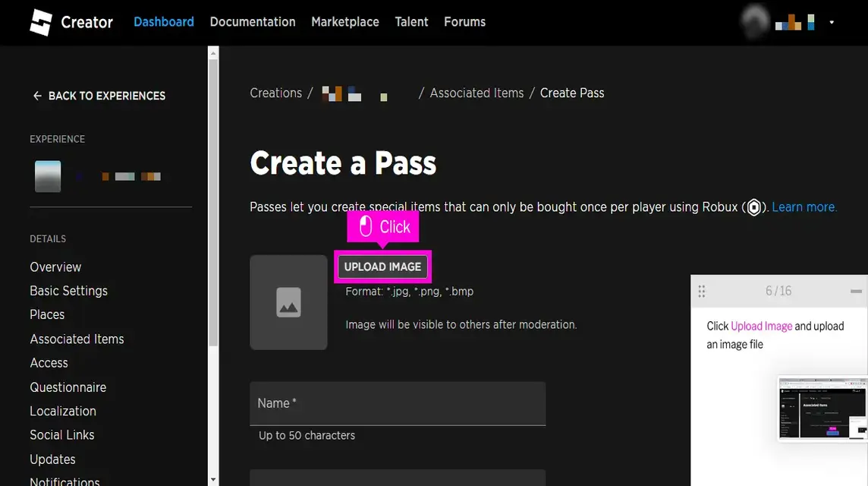Viewport: 868px width, 486px height.
Task: Expand the Associated Items breadcrumb entry
Action: (x=476, y=93)
